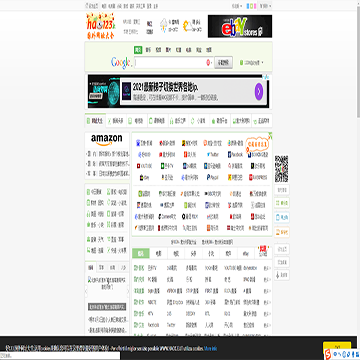Click the Google logo beside the search box

click(x=121, y=63)
